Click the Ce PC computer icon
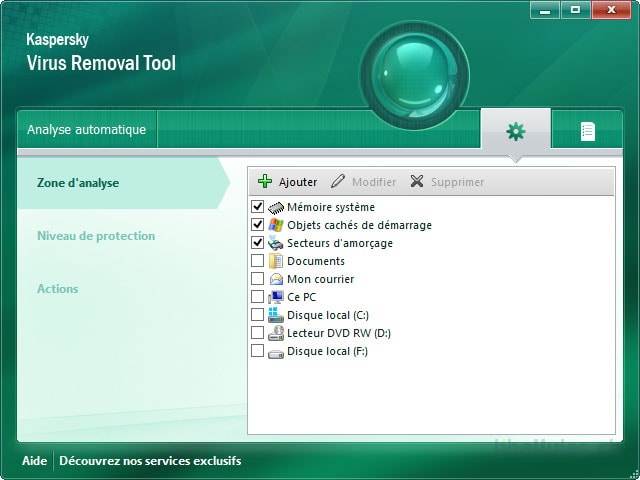Image resolution: width=640 pixels, height=480 pixels. (276, 297)
